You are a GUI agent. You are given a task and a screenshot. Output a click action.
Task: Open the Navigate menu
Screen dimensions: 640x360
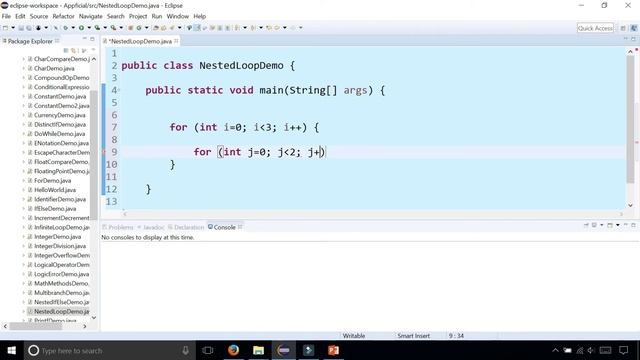91,16
